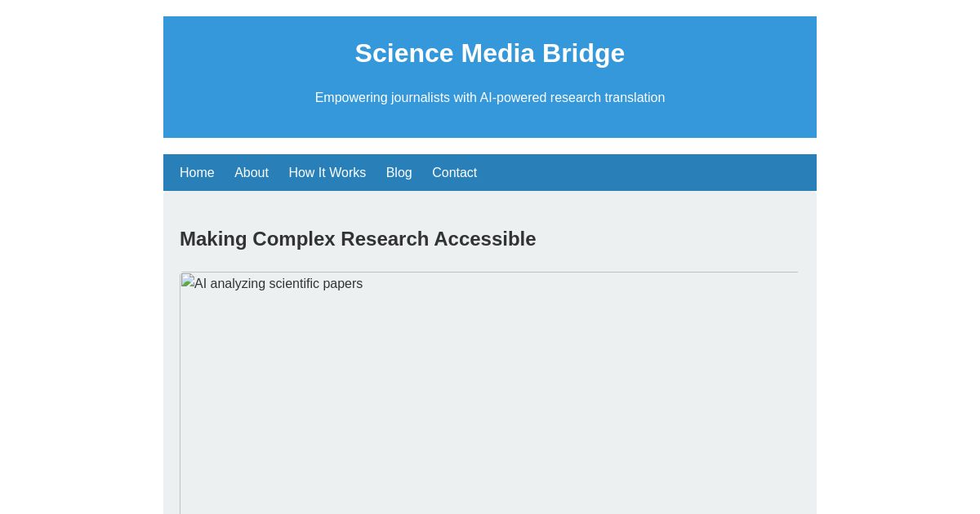Click the article heading Making Complex Research Accessible
The image size is (980, 514).
pyautogui.click(x=358, y=238)
